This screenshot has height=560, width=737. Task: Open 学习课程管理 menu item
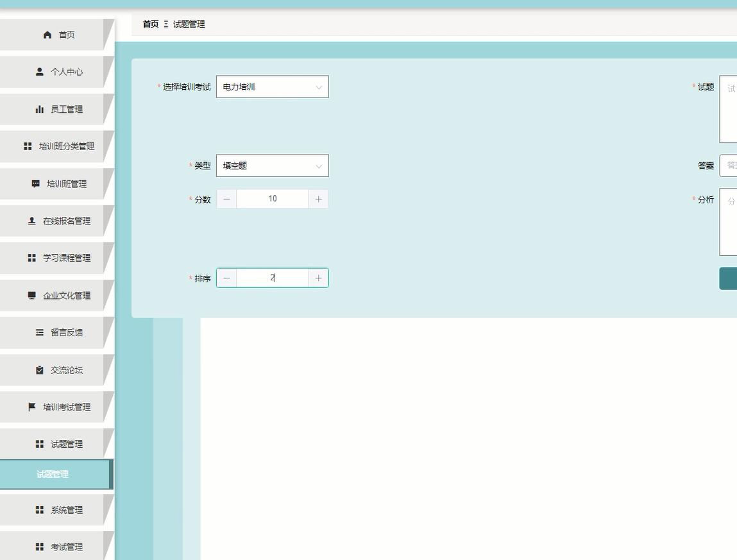(56, 258)
